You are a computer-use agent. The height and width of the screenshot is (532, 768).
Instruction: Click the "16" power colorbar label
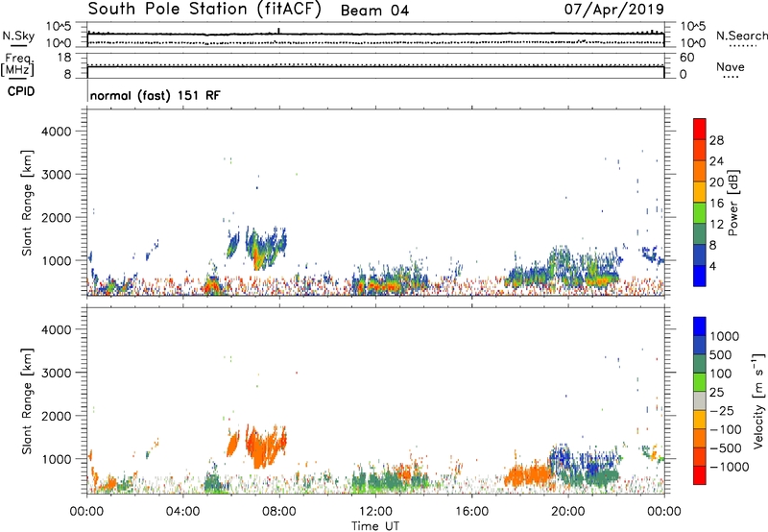click(716, 204)
